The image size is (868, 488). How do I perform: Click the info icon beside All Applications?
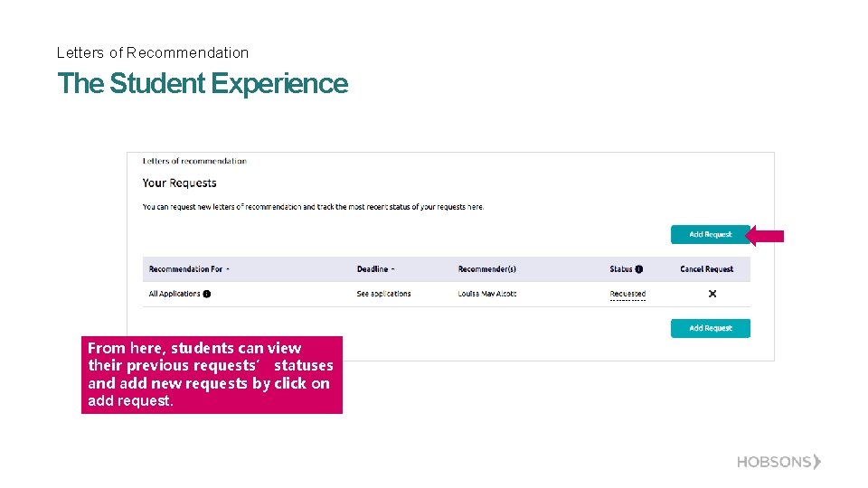[207, 294]
